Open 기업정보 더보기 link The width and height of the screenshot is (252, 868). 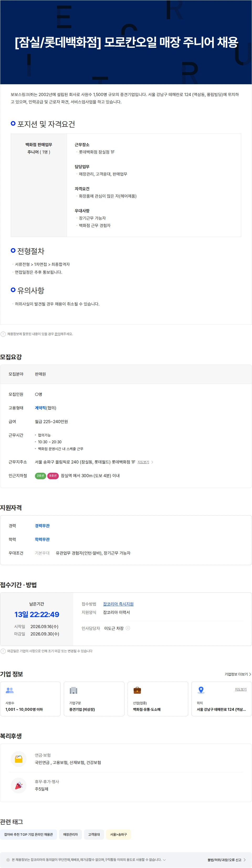[x=238, y=674]
